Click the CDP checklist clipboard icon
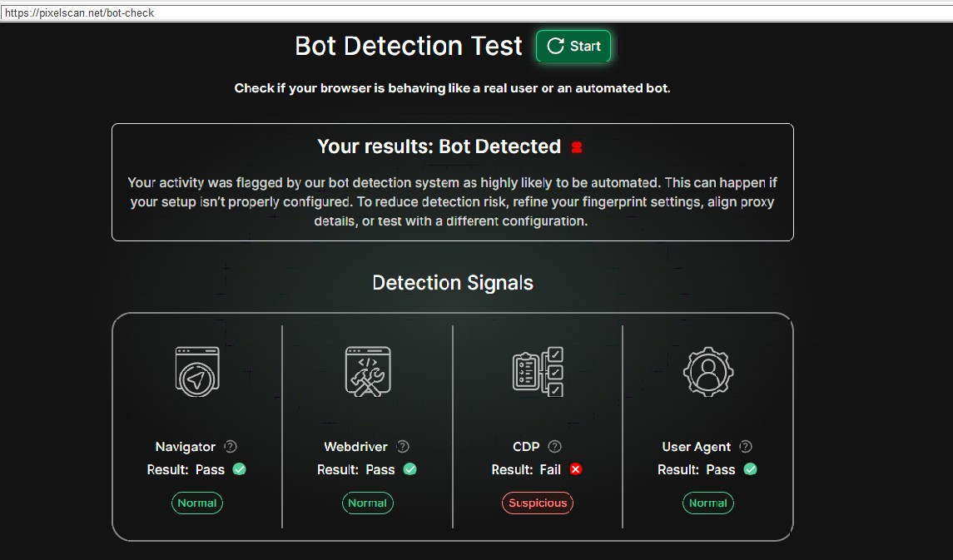Viewport: 953px width, 560px height. [538, 371]
